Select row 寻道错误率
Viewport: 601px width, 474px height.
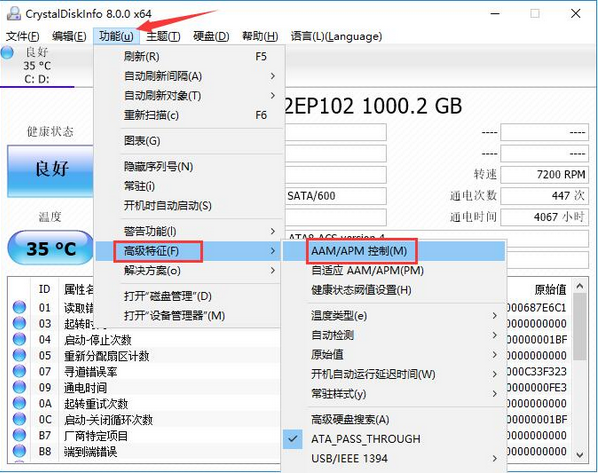146,372
